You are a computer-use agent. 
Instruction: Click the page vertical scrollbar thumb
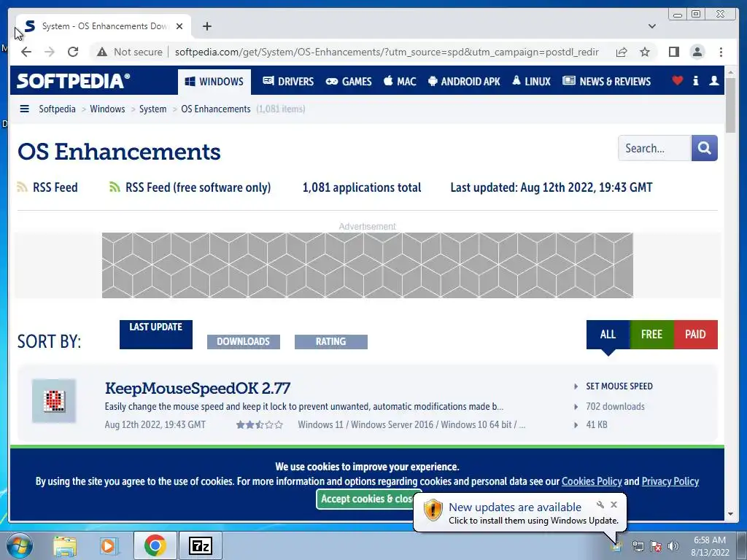point(730,106)
